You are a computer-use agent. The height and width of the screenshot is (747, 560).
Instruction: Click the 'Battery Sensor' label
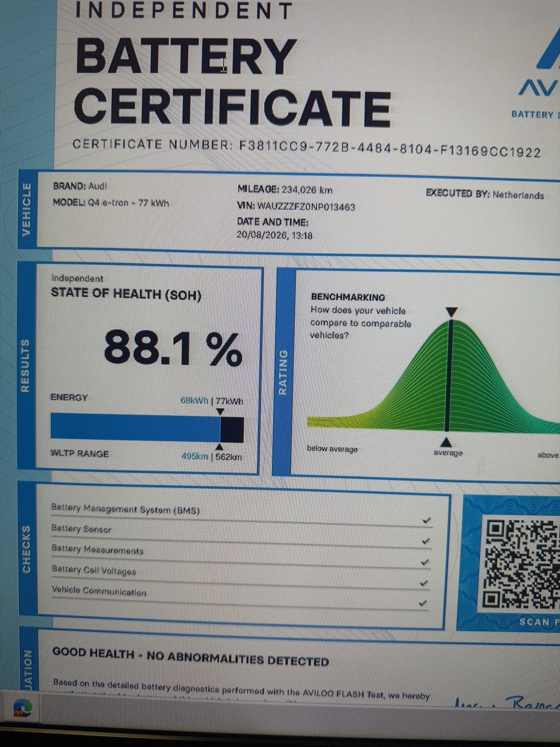click(x=81, y=529)
